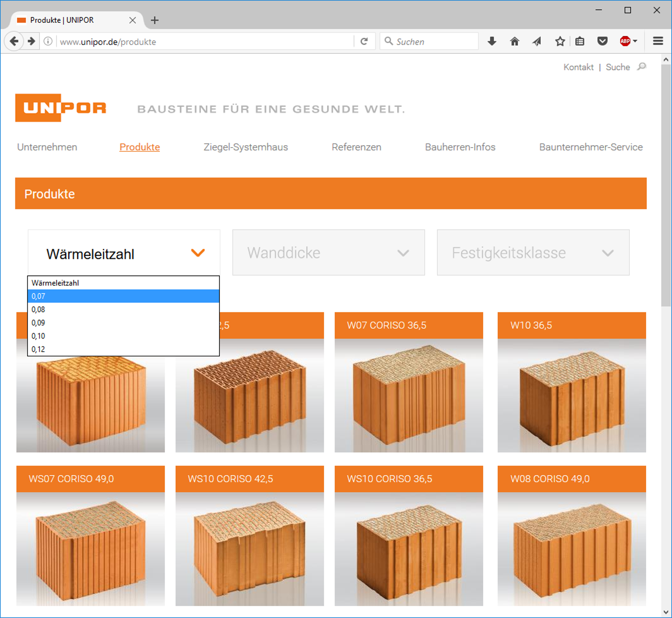Click the W08 CORISO 49,0 brick image
The height and width of the screenshot is (618, 672).
pyautogui.click(x=572, y=549)
